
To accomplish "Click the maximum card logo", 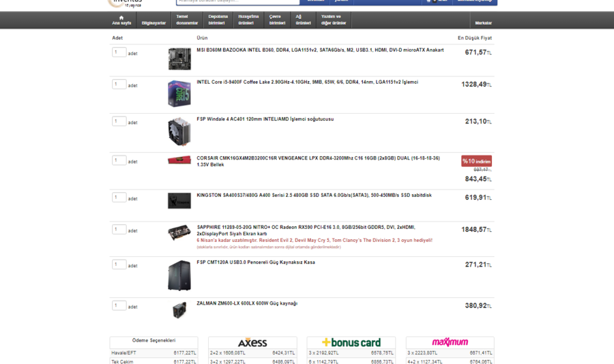I will 450,342.
